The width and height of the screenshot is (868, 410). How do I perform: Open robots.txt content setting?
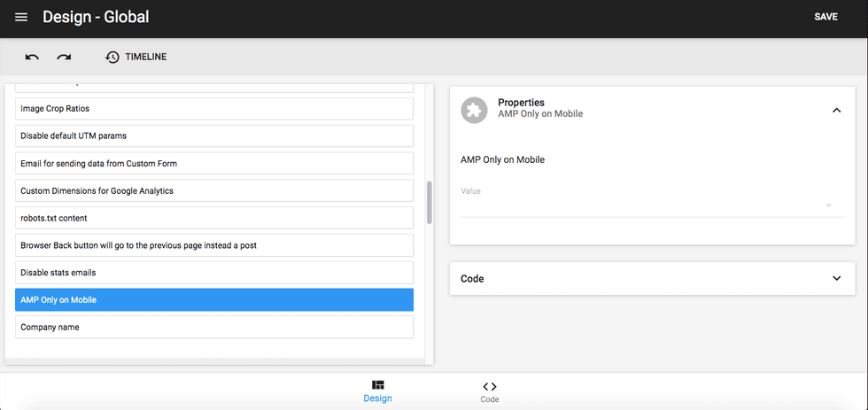click(x=214, y=218)
